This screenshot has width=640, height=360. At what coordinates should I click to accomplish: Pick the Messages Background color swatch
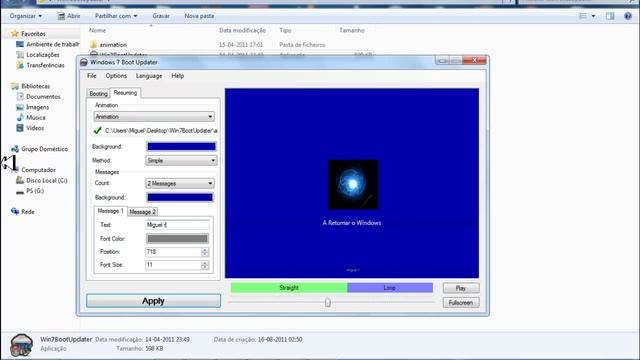coord(180,198)
